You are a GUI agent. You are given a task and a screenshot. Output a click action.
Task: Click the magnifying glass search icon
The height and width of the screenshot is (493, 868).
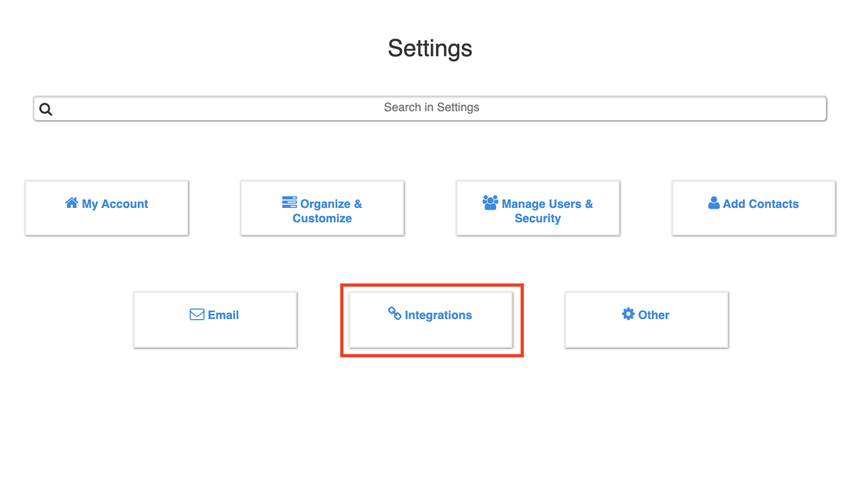coord(46,109)
